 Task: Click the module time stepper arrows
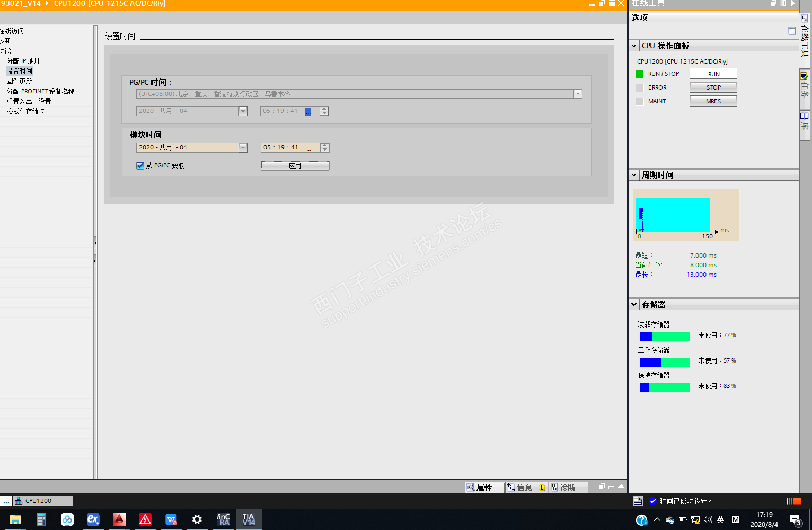pos(325,148)
